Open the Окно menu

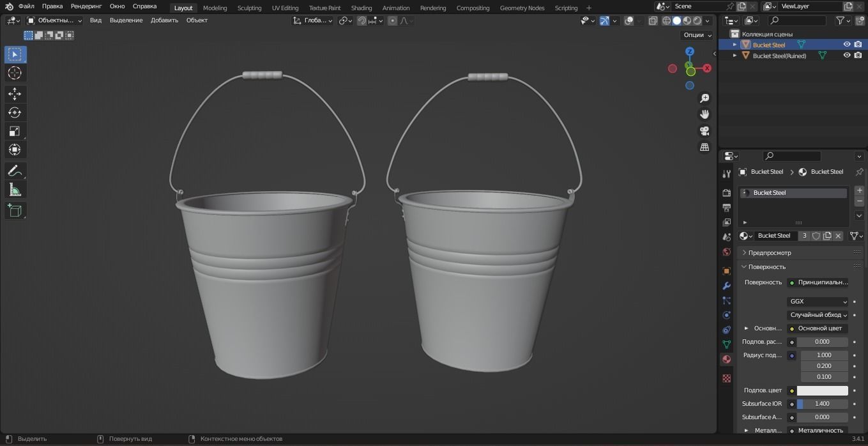[x=117, y=6]
